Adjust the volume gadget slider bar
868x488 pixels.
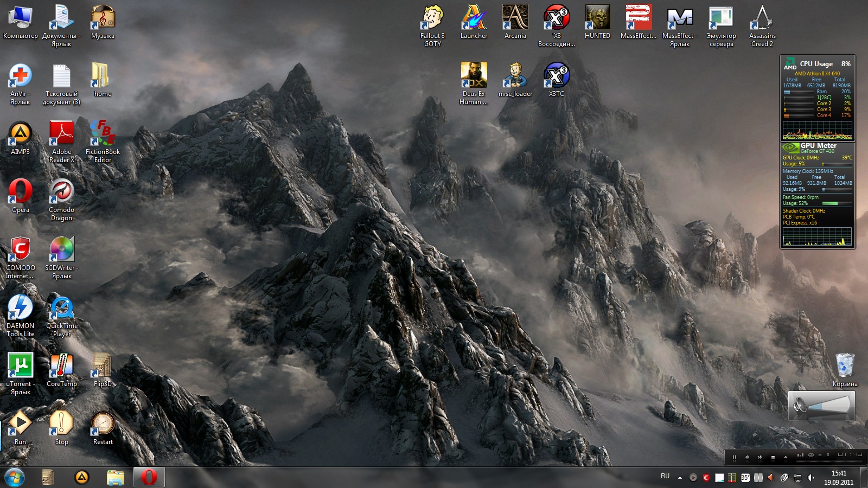pos(828,406)
